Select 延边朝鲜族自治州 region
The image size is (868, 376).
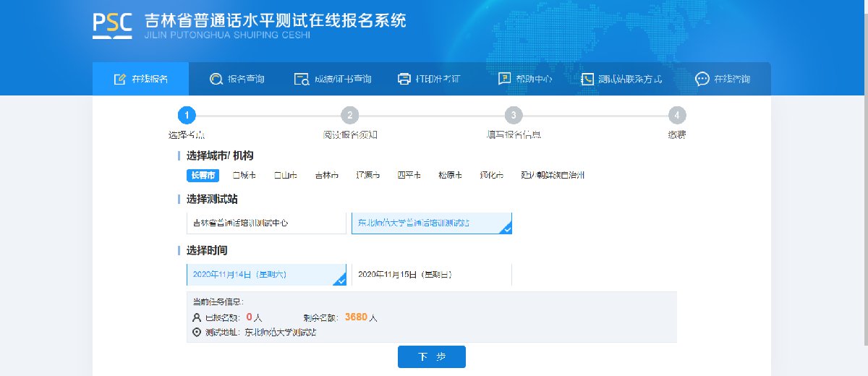pyautogui.click(x=553, y=176)
